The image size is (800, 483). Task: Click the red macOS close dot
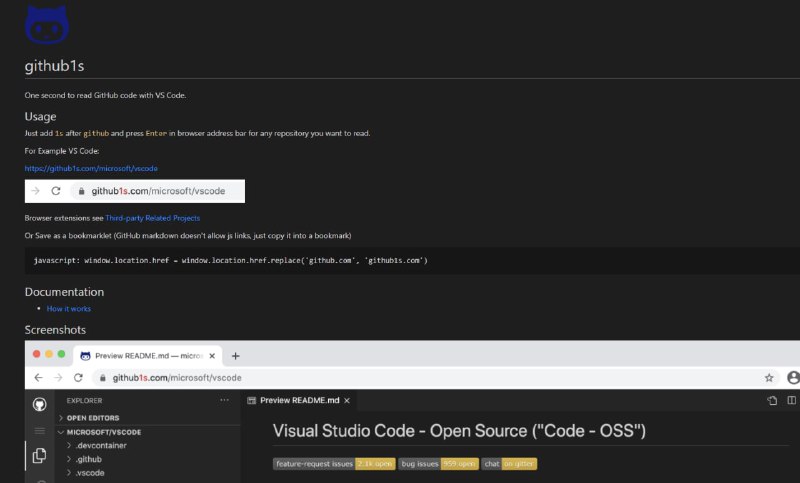tap(37, 354)
